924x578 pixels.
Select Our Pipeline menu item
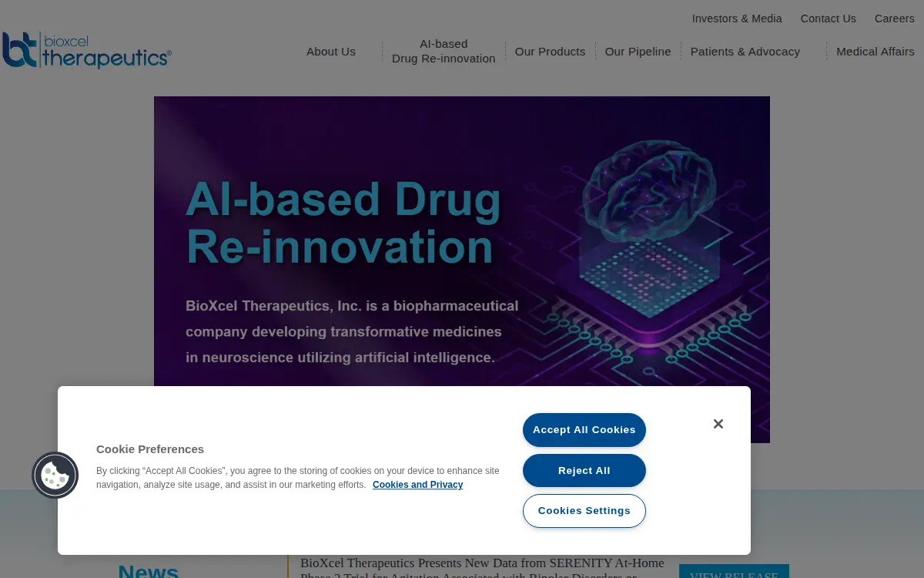click(x=638, y=52)
